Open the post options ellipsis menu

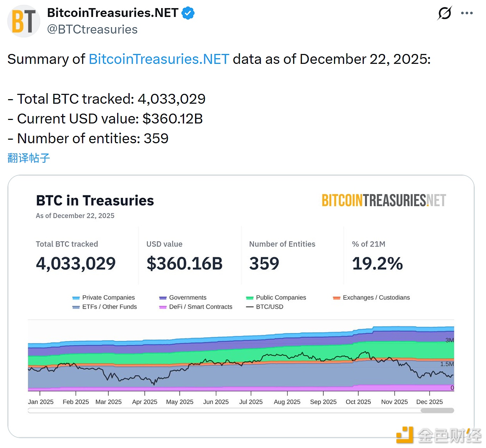point(467,13)
